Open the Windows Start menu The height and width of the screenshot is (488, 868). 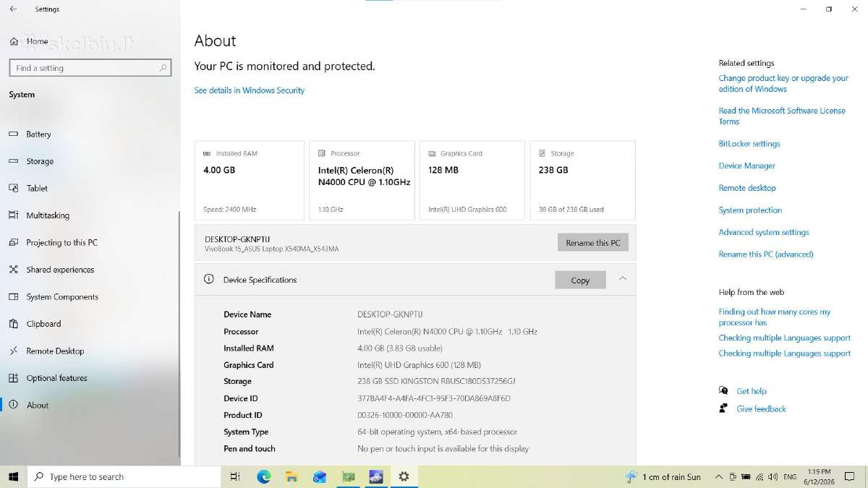click(x=13, y=476)
